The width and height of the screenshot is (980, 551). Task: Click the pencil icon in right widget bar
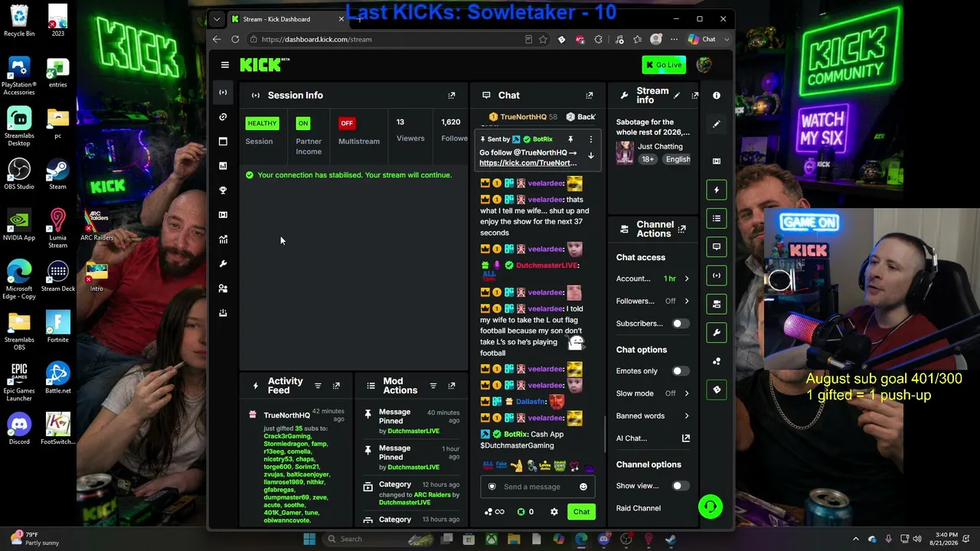pos(717,124)
